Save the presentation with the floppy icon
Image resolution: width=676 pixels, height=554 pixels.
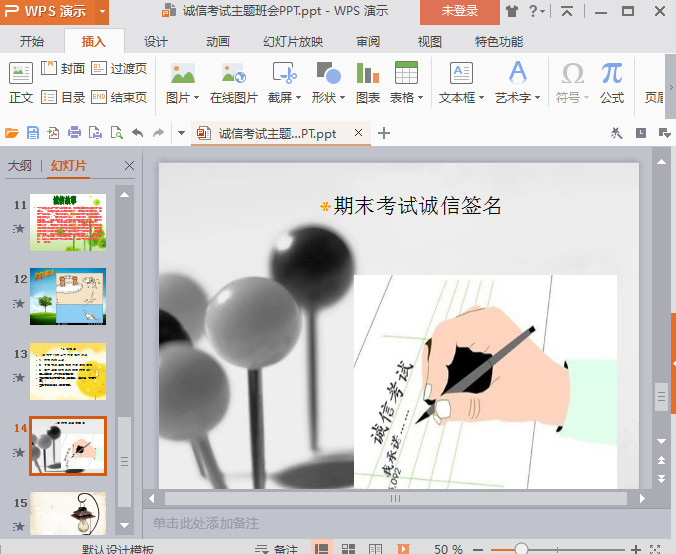tap(33, 133)
